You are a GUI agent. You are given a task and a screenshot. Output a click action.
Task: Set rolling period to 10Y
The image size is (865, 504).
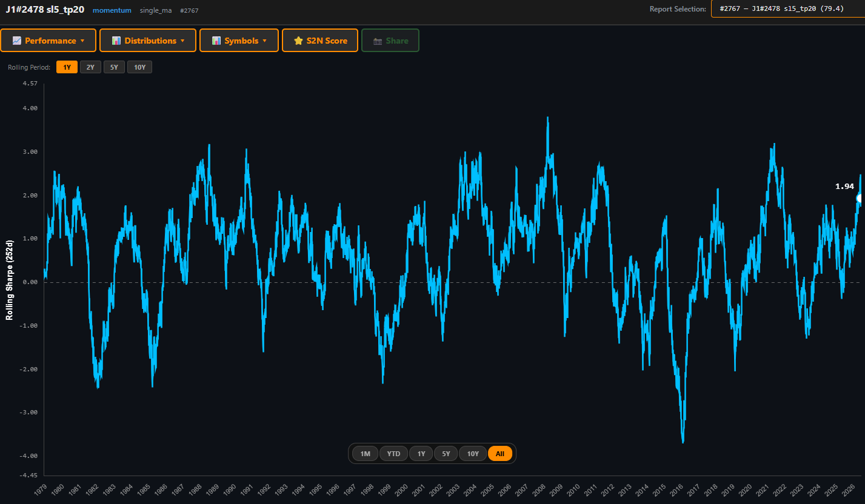139,67
